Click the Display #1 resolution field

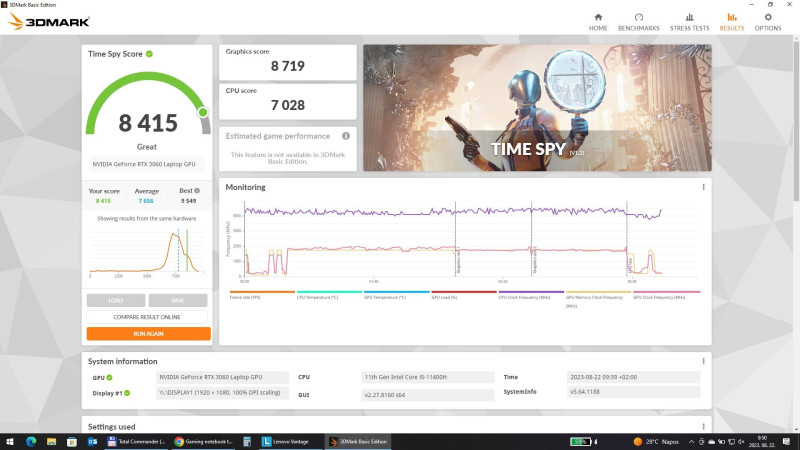point(222,393)
